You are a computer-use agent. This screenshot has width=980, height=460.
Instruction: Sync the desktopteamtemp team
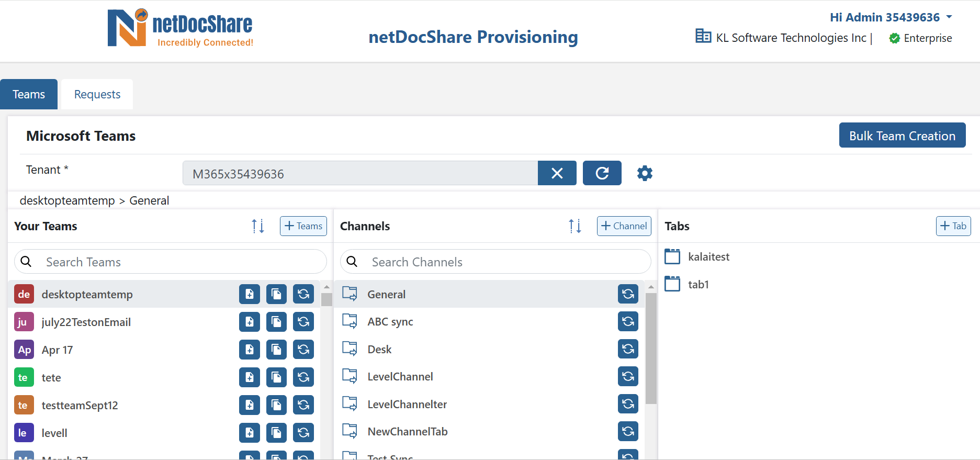pyautogui.click(x=303, y=294)
